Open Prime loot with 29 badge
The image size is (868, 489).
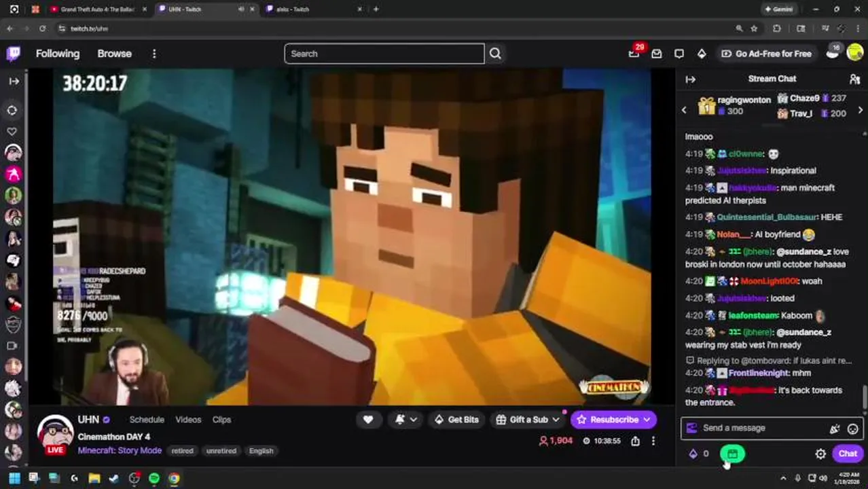(x=634, y=53)
